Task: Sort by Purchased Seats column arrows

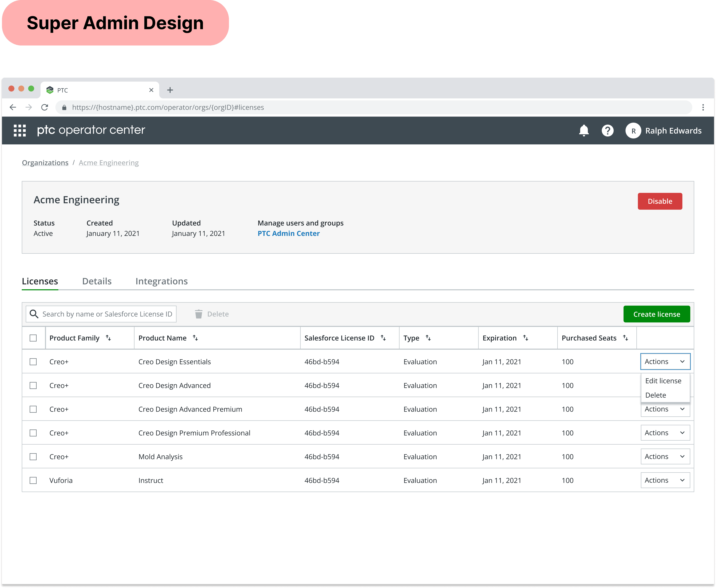Action: coord(625,338)
